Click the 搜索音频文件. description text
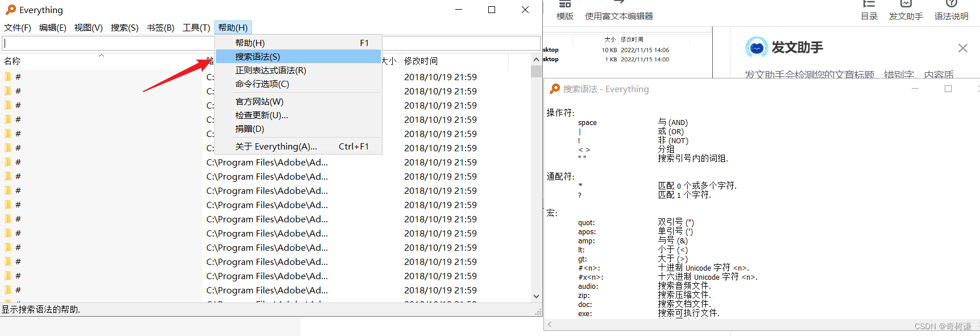 tap(684, 285)
